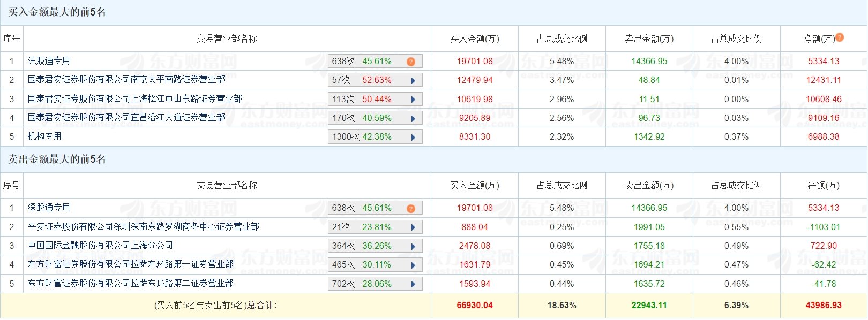
Task: Open the arrow beside 21次 23.81%
Action: click(413, 227)
